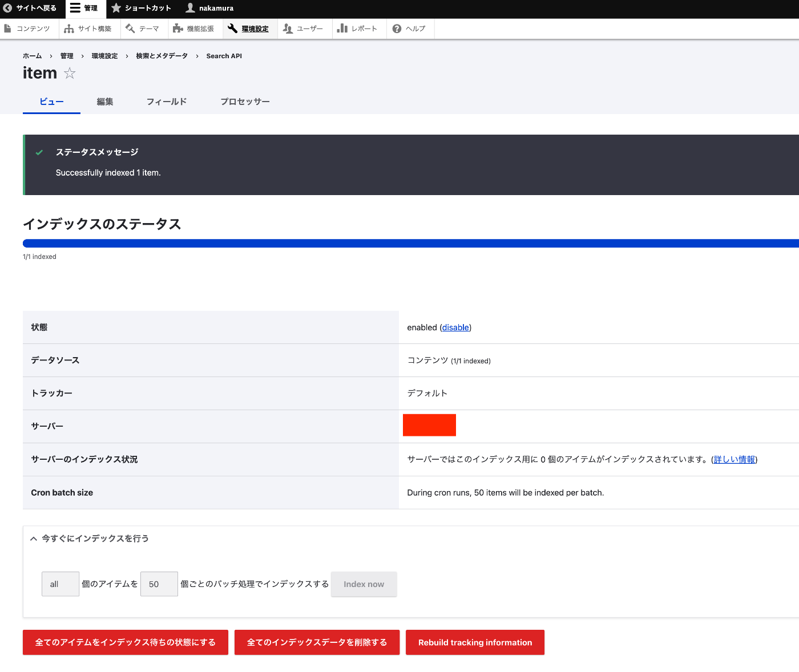Expand the 管理 menu in the black bar
Image resolution: width=799 pixels, height=672 pixels.
pos(85,8)
